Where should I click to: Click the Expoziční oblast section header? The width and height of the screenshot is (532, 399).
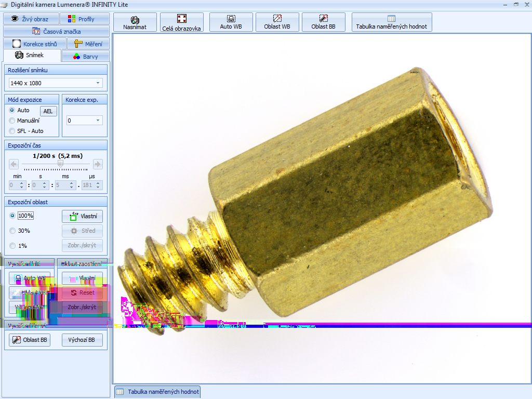[56, 202]
